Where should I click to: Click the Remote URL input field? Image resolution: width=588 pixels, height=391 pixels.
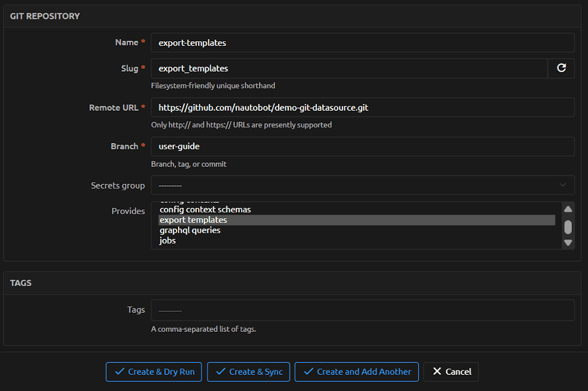tap(362, 107)
